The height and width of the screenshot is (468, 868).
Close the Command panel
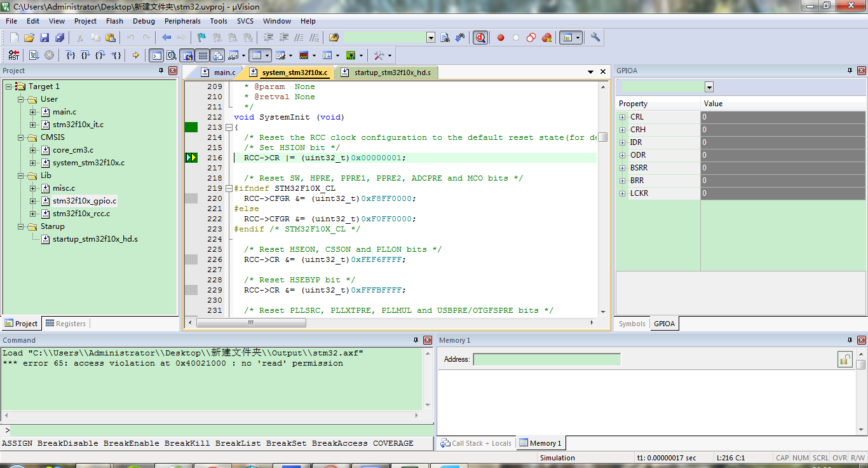[427, 340]
